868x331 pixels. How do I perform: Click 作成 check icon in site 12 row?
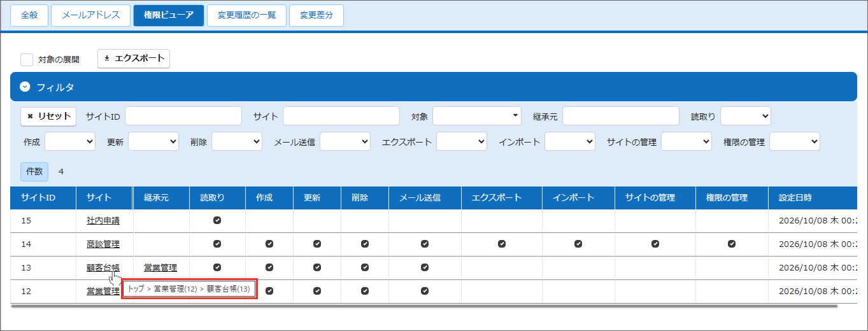tap(269, 291)
